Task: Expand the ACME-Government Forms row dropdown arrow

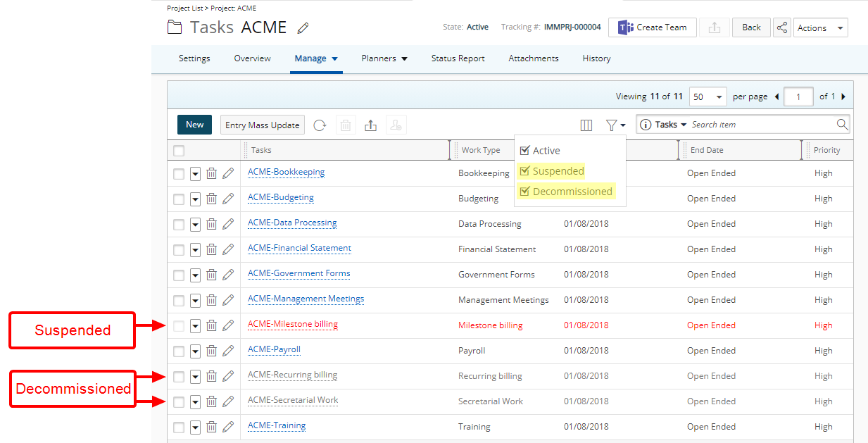Action: point(196,275)
